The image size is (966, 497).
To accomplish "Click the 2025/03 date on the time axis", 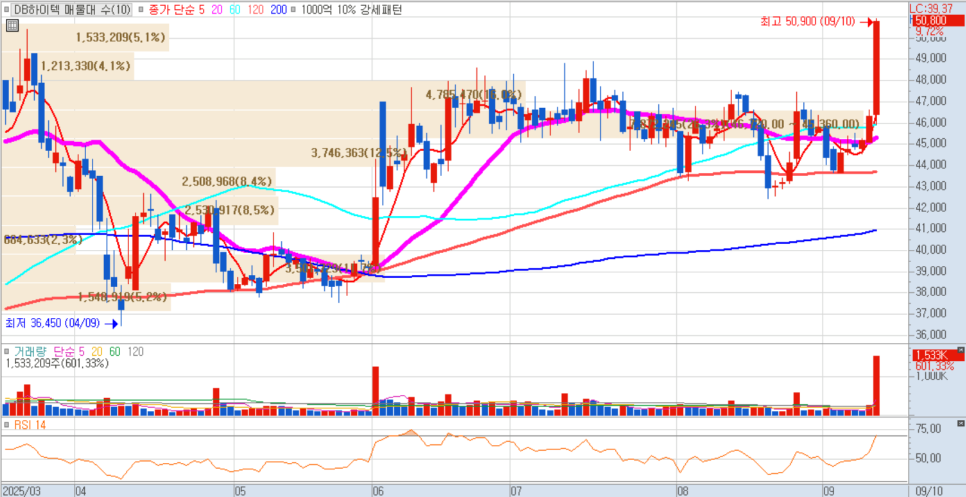I will pos(22,491).
